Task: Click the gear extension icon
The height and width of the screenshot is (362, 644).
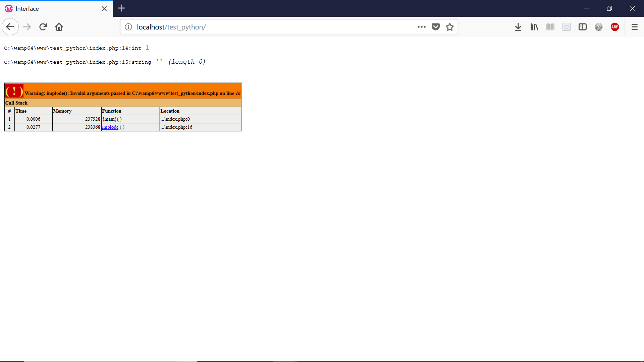Action: click(599, 27)
